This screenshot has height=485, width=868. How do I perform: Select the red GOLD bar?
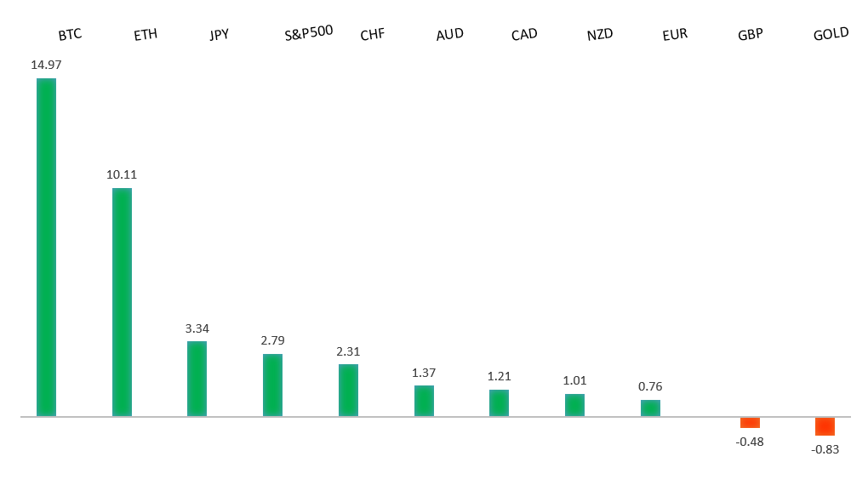click(825, 426)
